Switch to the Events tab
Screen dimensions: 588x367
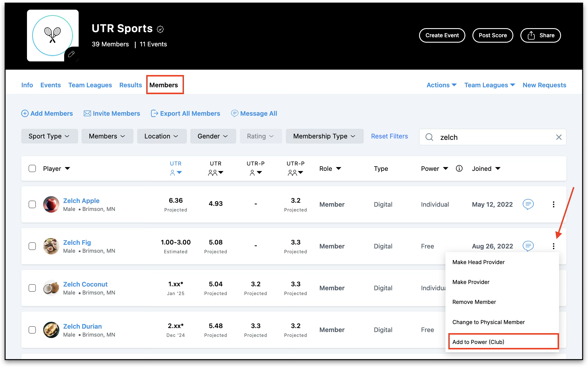51,85
